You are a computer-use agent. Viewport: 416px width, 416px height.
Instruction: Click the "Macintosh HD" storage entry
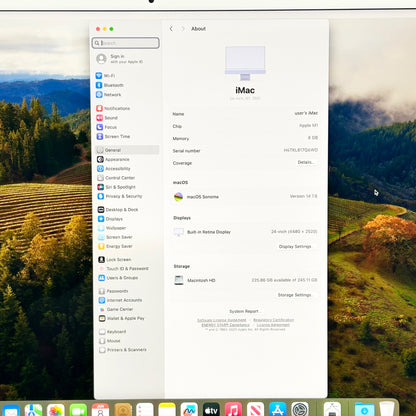(x=201, y=280)
